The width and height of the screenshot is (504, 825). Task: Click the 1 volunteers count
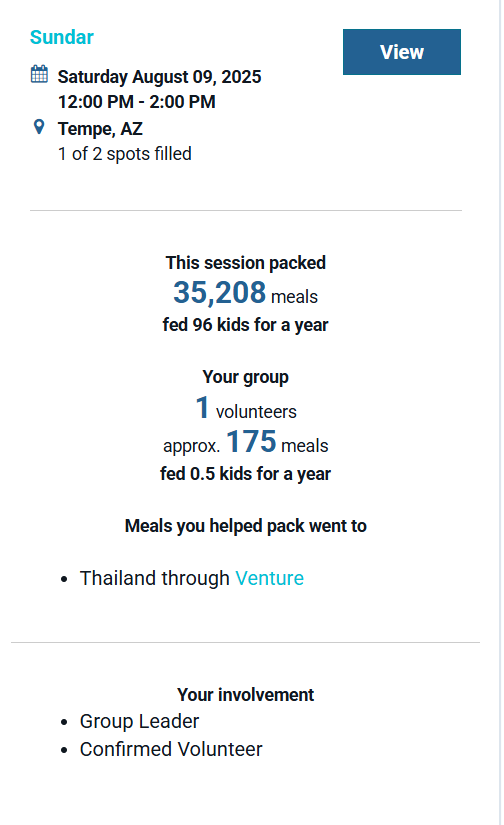coord(246,408)
